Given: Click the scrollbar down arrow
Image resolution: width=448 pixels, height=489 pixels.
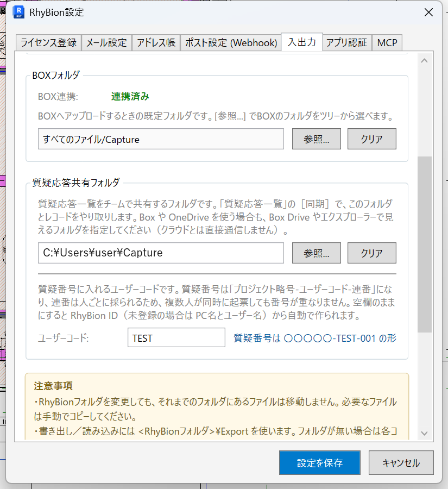Looking at the screenshot, I should point(424,433).
